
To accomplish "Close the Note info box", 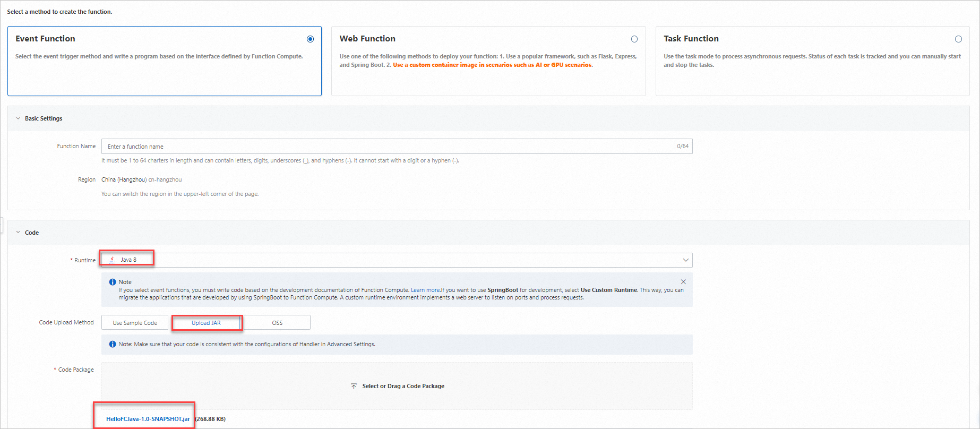I will (683, 282).
